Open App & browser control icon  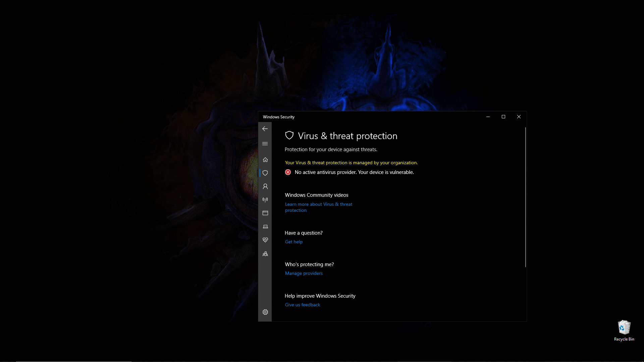[x=265, y=213]
